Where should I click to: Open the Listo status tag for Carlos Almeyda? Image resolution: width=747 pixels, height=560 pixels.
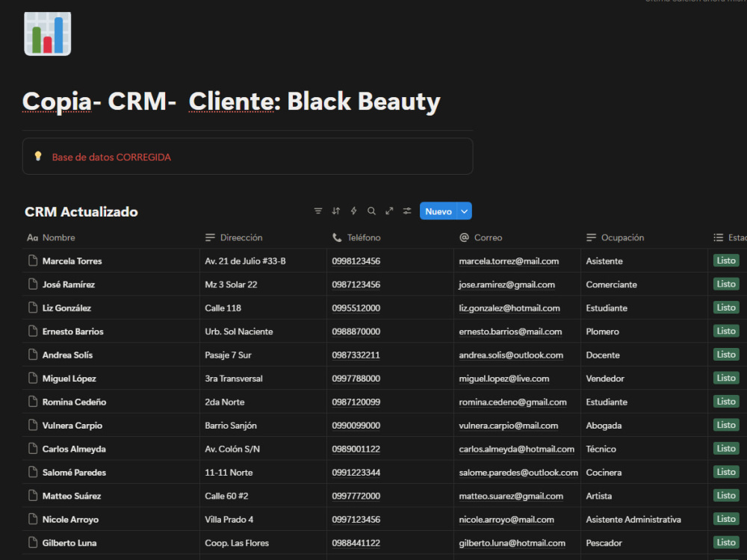tap(726, 449)
